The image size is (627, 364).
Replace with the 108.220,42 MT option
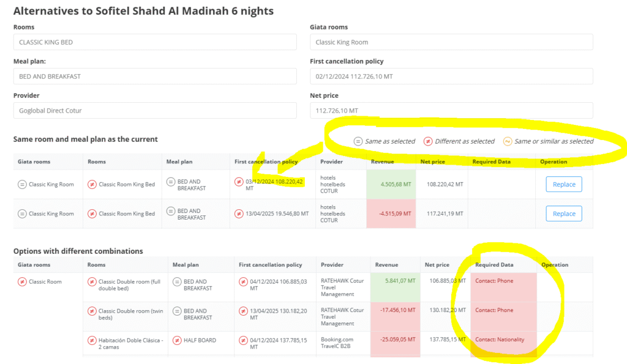(x=563, y=184)
